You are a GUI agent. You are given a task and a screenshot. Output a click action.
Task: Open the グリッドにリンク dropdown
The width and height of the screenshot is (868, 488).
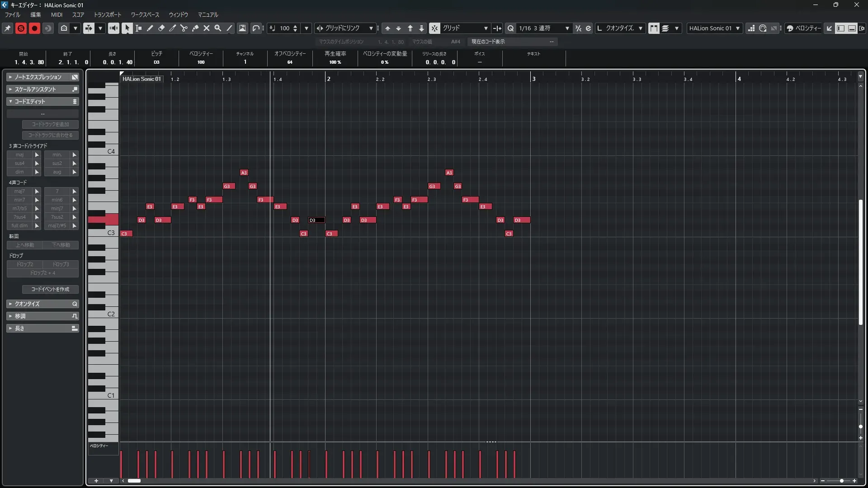371,28
